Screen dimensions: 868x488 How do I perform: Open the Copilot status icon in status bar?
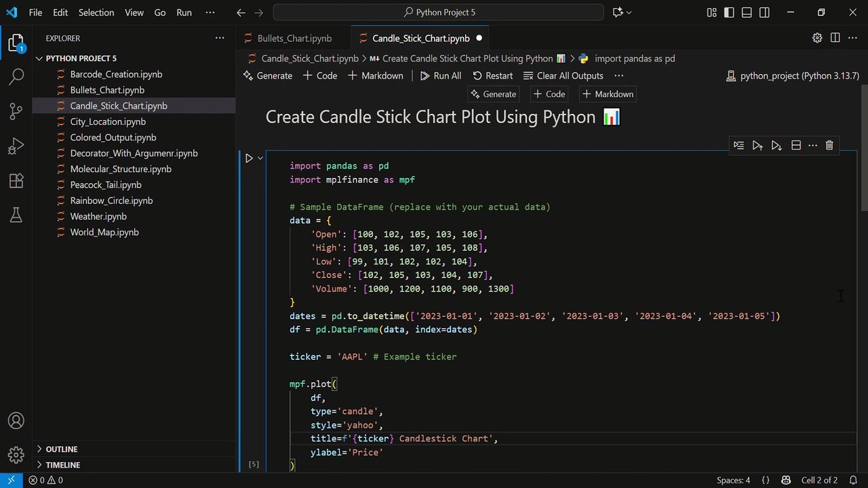pyautogui.click(x=786, y=480)
